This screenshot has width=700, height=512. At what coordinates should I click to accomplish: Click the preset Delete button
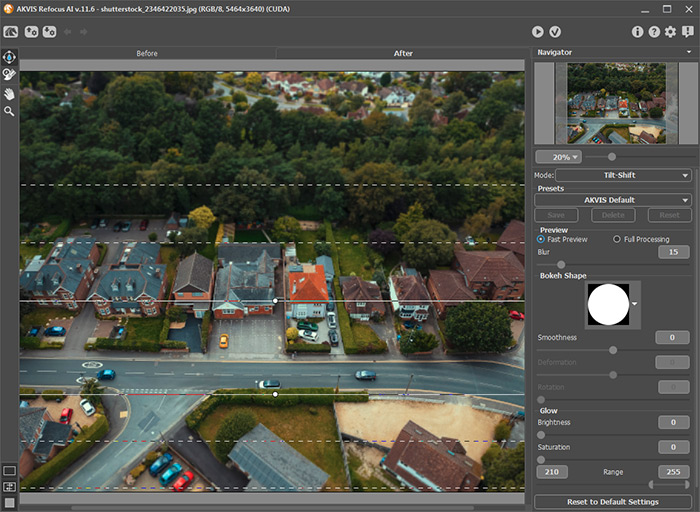click(613, 215)
